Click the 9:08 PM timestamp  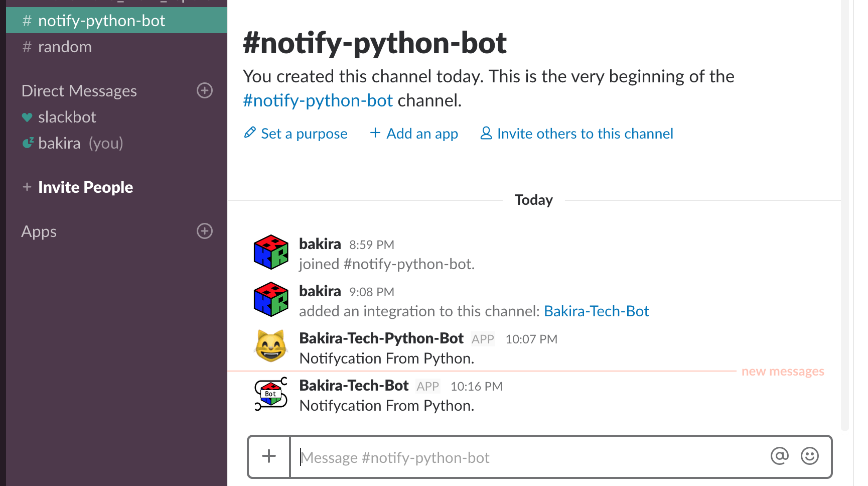click(x=372, y=292)
